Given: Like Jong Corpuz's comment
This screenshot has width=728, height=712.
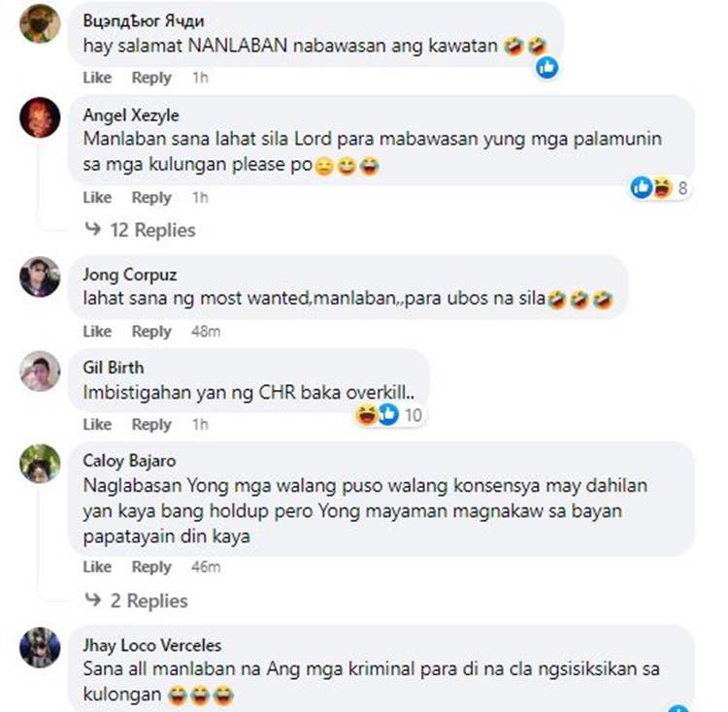Looking at the screenshot, I should [97, 332].
